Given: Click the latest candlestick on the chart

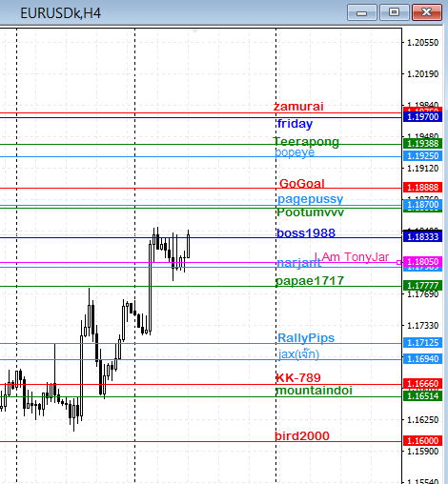Looking at the screenshot, I should pyautogui.click(x=189, y=246).
